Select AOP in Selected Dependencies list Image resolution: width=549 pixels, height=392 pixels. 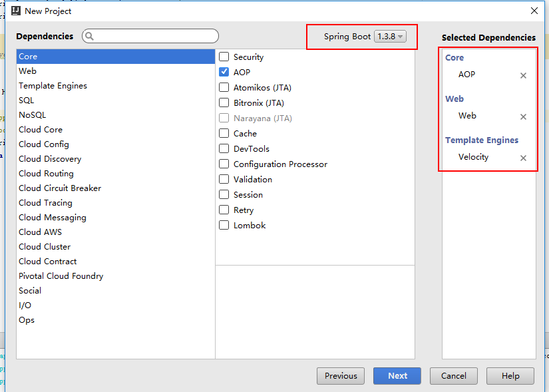pyautogui.click(x=466, y=75)
